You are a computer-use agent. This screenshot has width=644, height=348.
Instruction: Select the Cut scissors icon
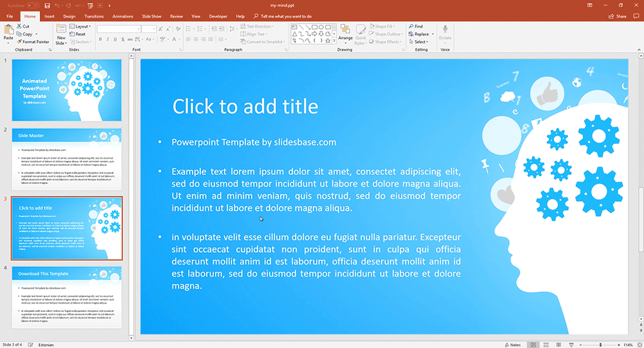coord(19,26)
